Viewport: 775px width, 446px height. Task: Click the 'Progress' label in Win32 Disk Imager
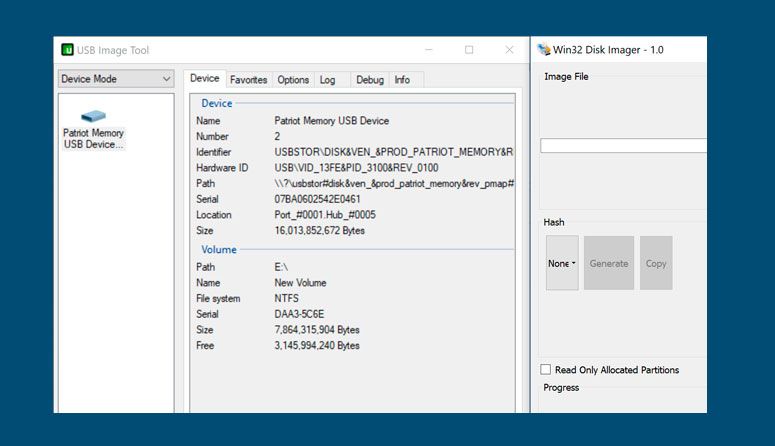click(561, 388)
